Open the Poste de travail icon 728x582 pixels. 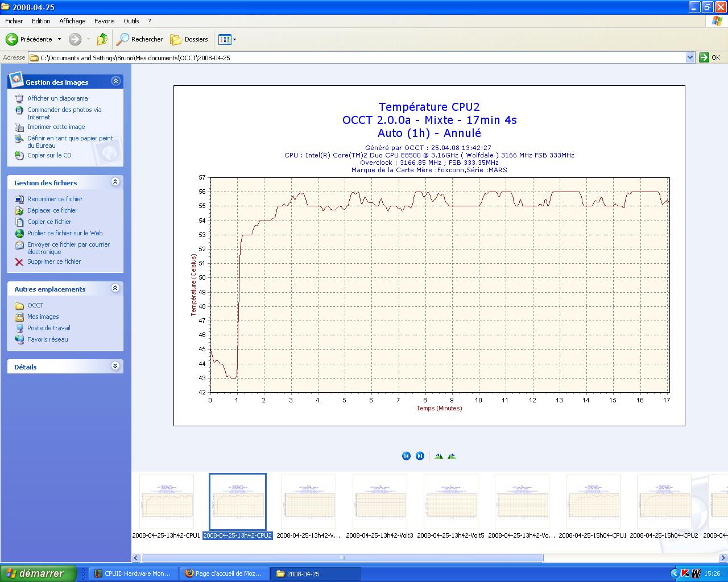(19, 328)
